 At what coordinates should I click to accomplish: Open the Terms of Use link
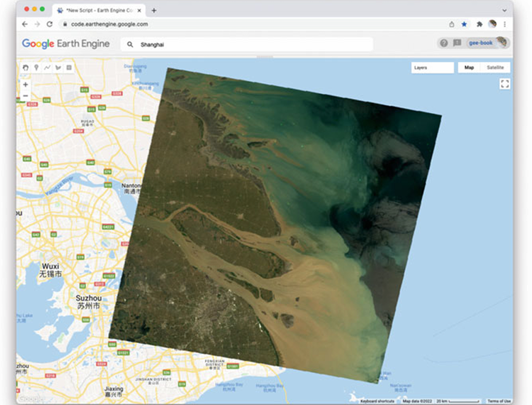(x=499, y=401)
